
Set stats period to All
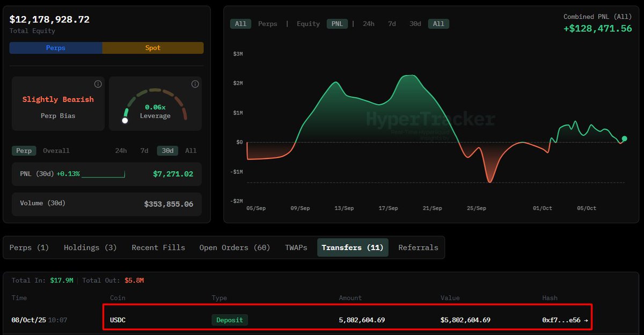tap(191, 151)
